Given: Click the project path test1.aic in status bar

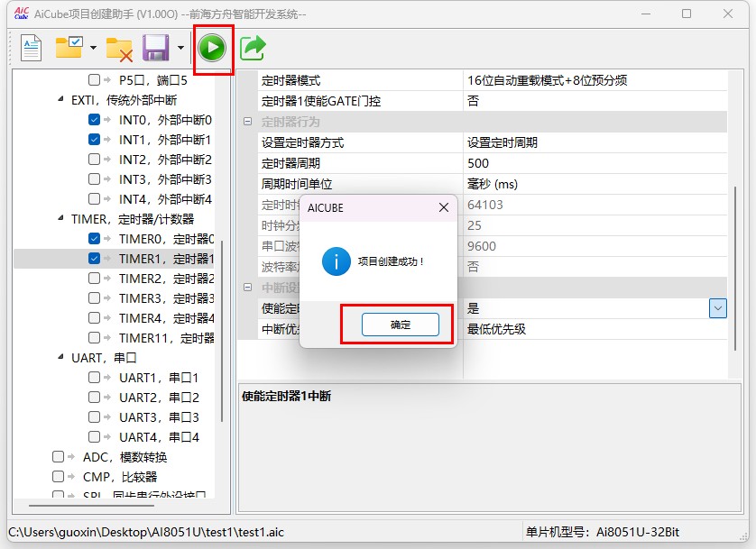Looking at the screenshot, I should pyautogui.click(x=146, y=532).
